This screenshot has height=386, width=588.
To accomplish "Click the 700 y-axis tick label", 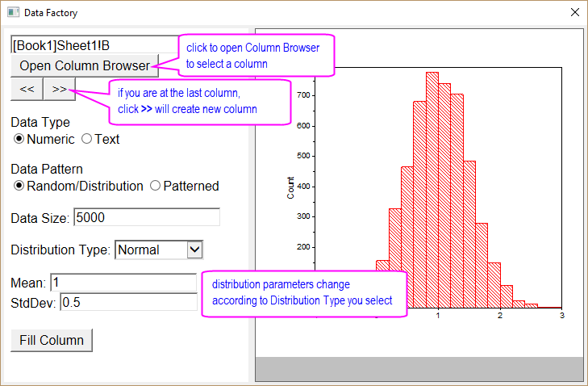I will coord(304,95).
